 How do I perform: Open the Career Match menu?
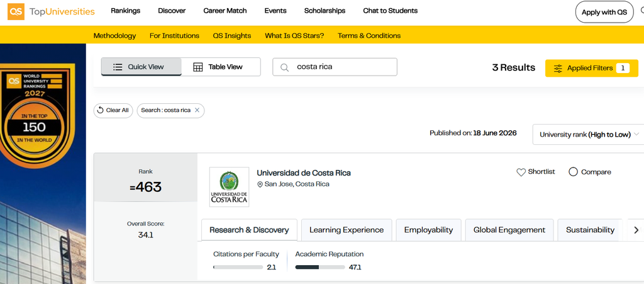click(225, 11)
